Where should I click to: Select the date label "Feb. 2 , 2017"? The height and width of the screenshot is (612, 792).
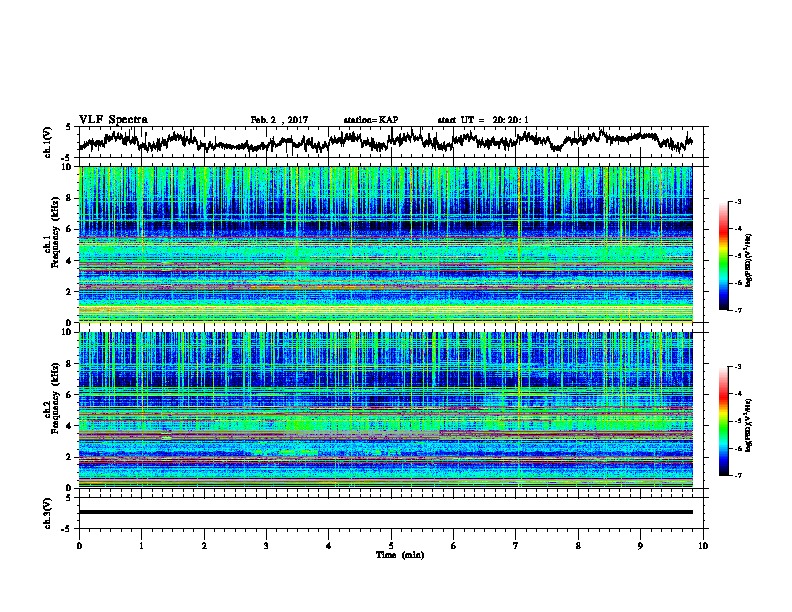coord(279,120)
